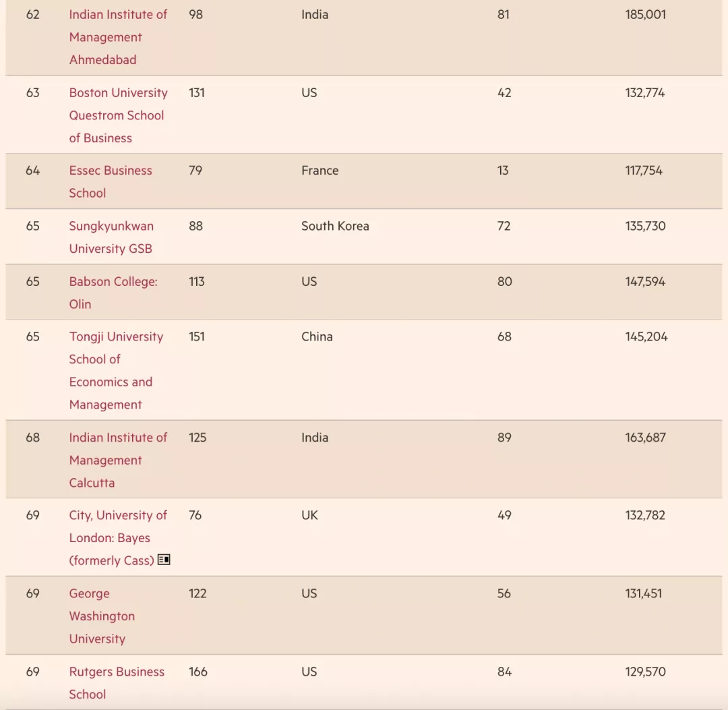This screenshot has height=710, width=728.
Task: Click the salary value 163,687
Action: pos(645,438)
